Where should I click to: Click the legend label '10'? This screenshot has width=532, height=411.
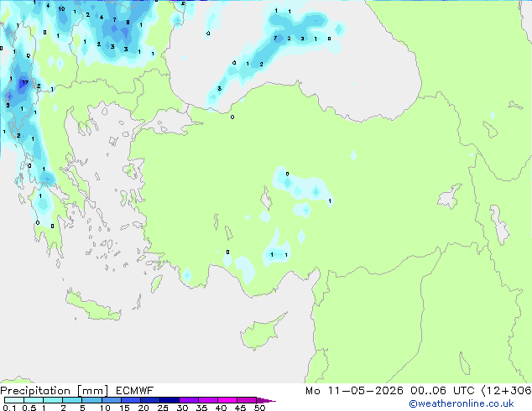pyautogui.click(x=105, y=408)
